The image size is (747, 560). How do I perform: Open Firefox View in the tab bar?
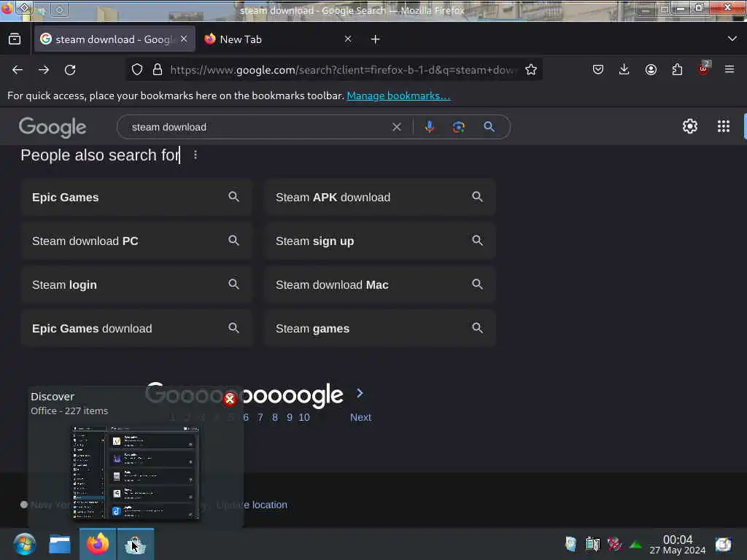pyautogui.click(x=15, y=39)
